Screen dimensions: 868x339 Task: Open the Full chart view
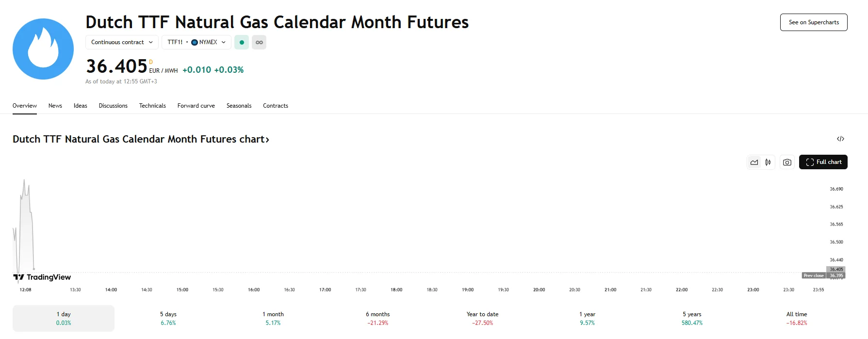(823, 162)
